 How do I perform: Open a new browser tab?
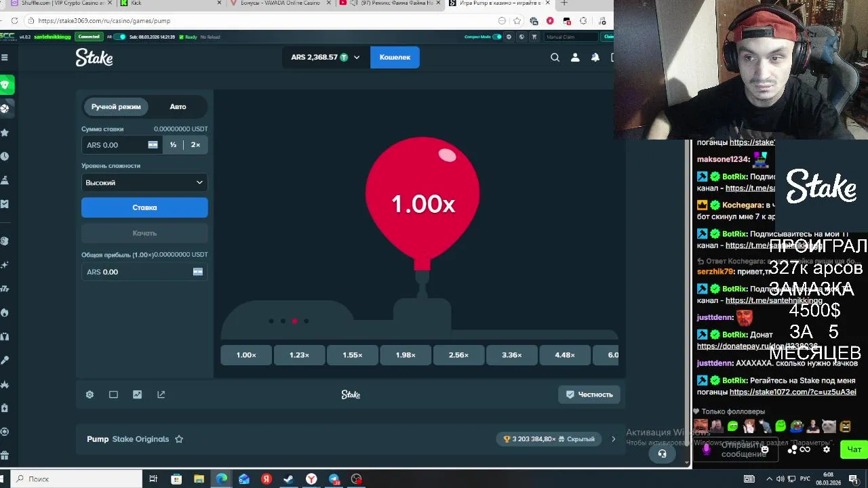click(564, 3)
